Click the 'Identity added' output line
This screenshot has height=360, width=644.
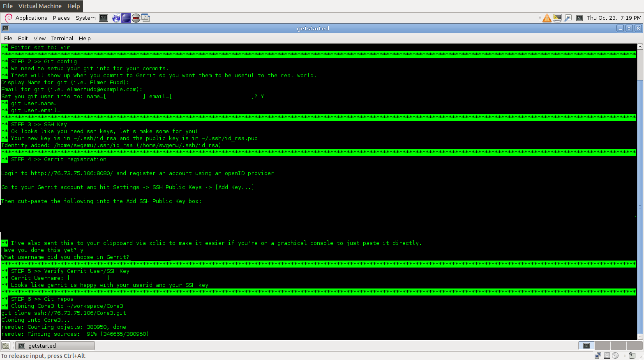[x=111, y=145]
